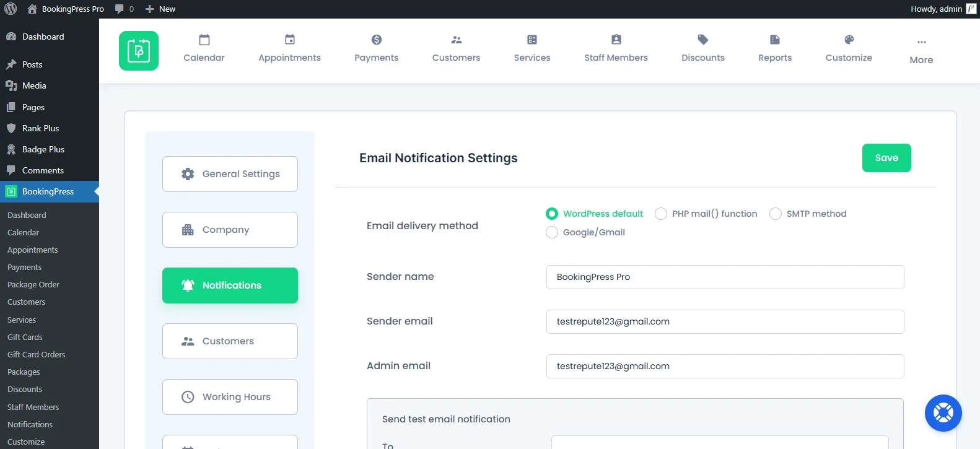
Task: Click the Staff Members badge icon
Action: pos(616,40)
